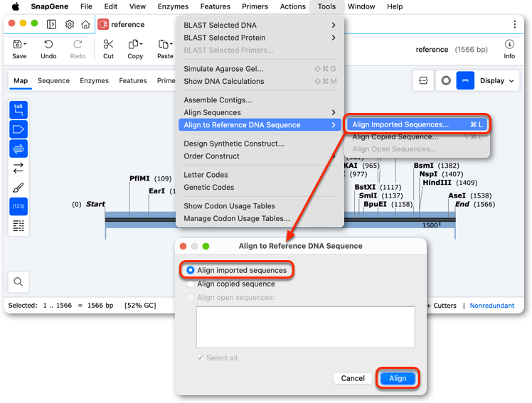This screenshot has height=403, width=532.
Task: Open the Primers menu in menu bar
Action: point(255,6)
